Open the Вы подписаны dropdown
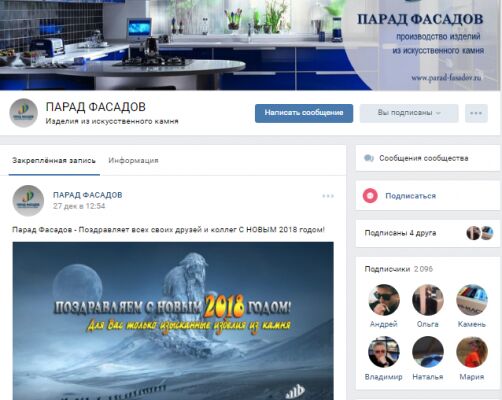The width and height of the screenshot is (502, 400). point(409,113)
